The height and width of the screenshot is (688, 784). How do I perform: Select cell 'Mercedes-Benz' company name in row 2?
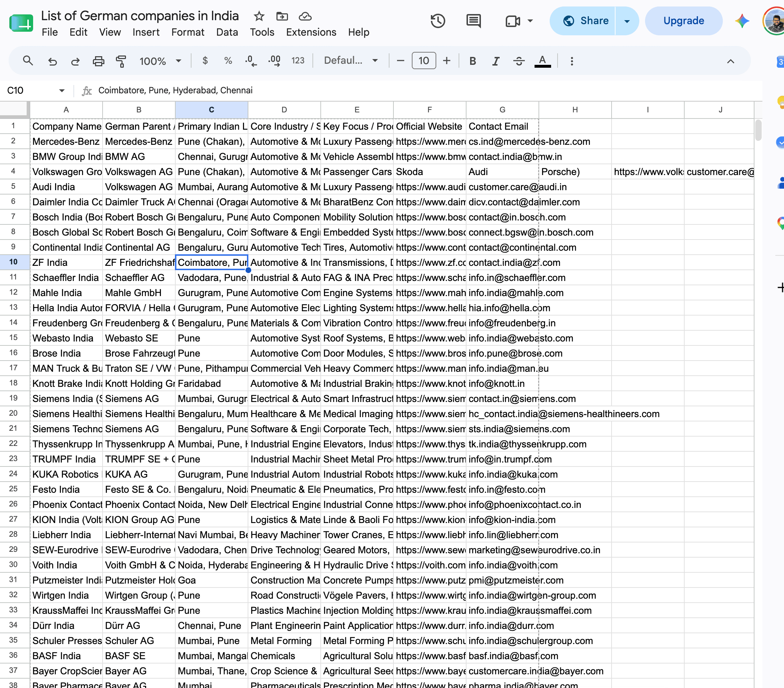click(x=66, y=142)
